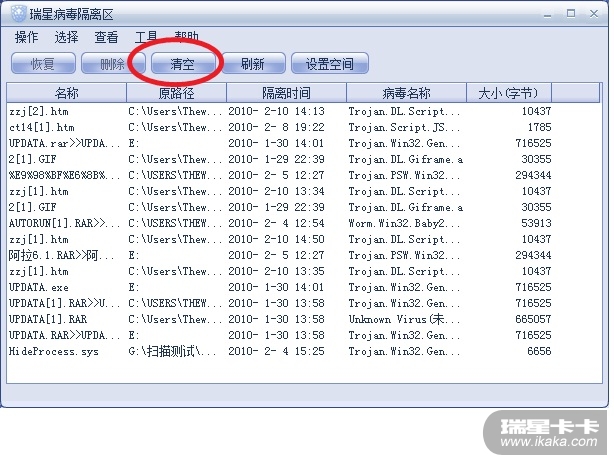
Task: Select the UPDATA.RAR>>UPDA... row dated 13:58
Action: (280, 336)
